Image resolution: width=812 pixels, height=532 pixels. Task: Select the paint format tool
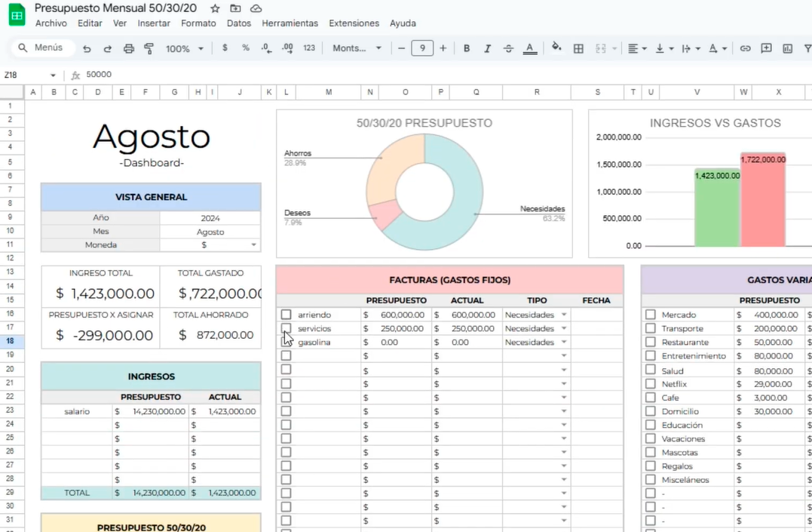point(149,48)
